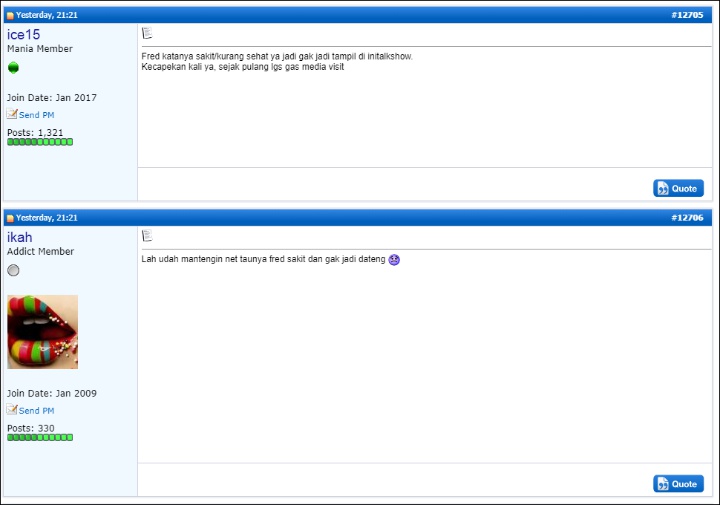This screenshot has height=505, width=720.
Task: Click 'Mania Member' rank label
Action: point(40,49)
